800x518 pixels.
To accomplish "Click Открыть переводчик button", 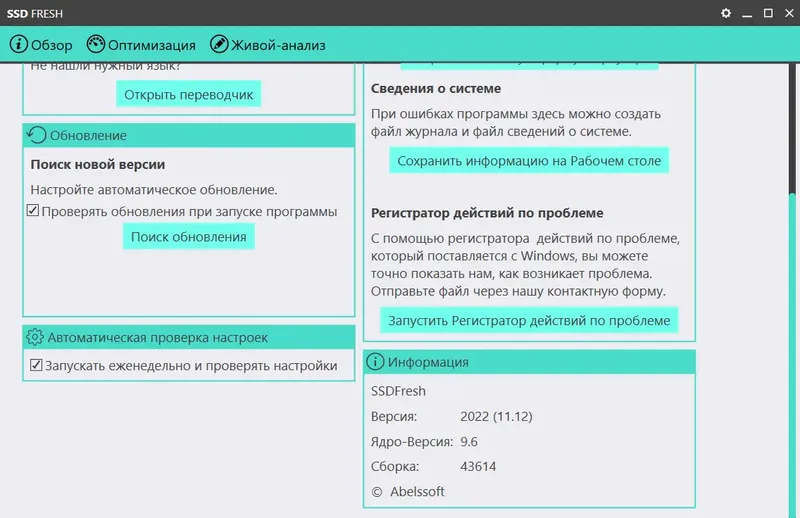I will pyautogui.click(x=188, y=94).
